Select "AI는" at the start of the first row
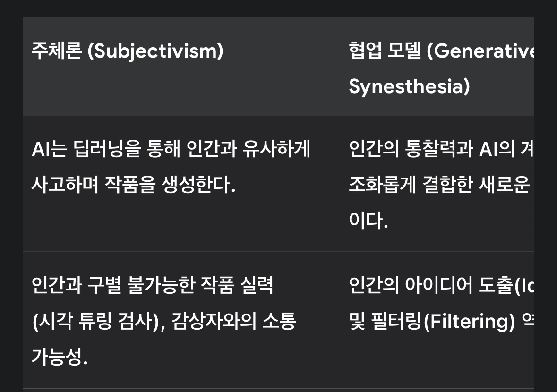The width and height of the screenshot is (557, 392). 50,148
